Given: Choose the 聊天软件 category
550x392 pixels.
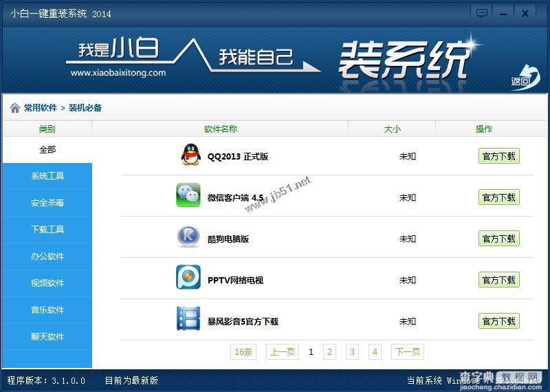Looking at the screenshot, I should pos(47,337).
